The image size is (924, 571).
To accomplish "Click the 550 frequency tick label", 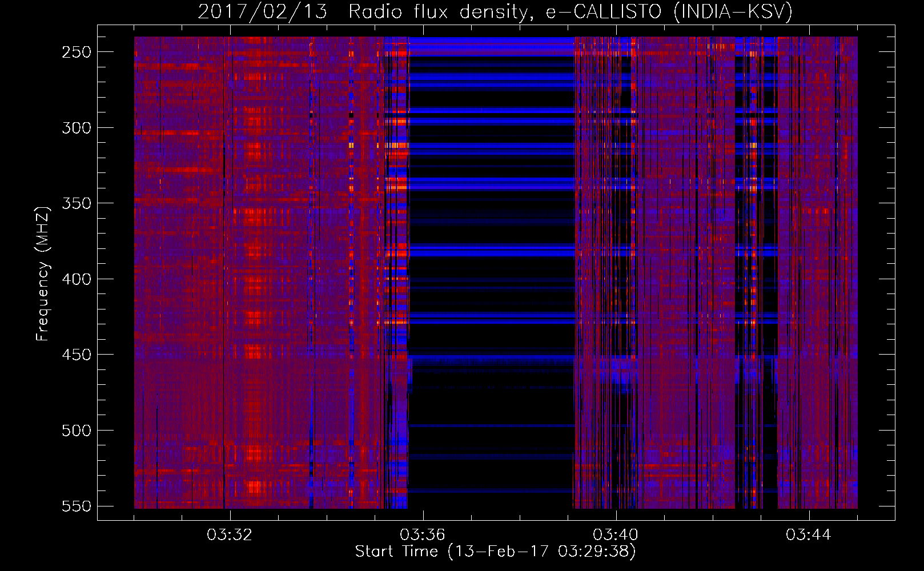I will pos(77,506).
